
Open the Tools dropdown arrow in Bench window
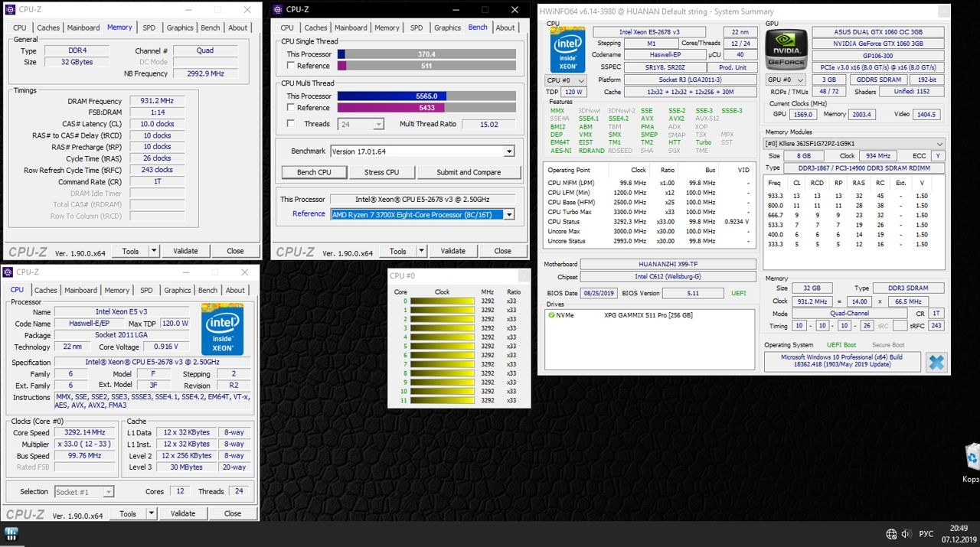(x=420, y=251)
